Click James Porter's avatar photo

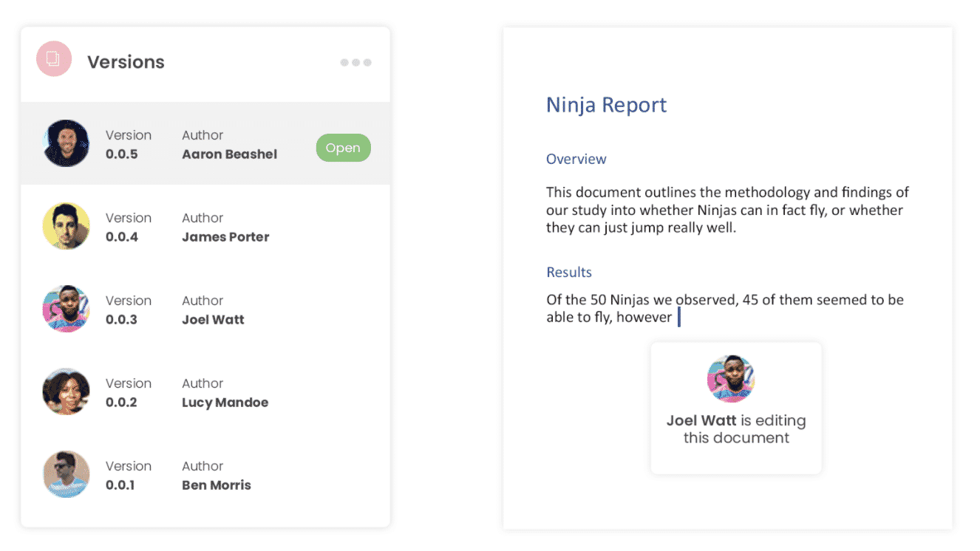pyautogui.click(x=67, y=226)
